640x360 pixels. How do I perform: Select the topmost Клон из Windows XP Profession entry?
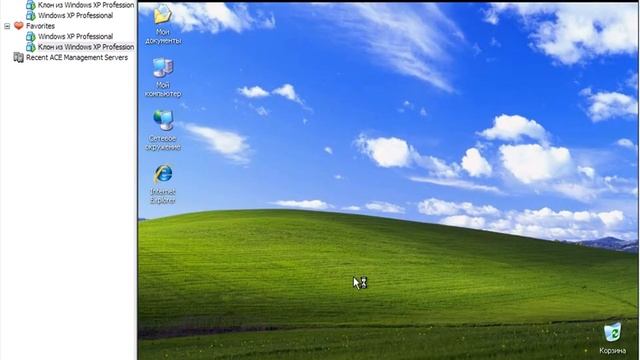pyautogui.click(x=86, y=5)
